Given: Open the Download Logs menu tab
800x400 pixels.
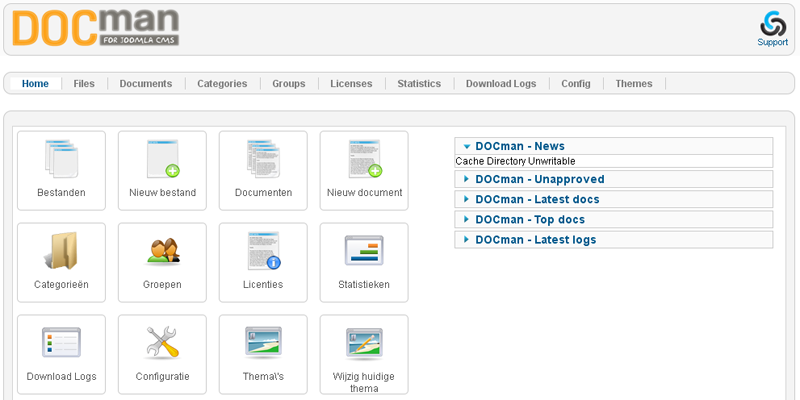Looking at the screenshot, I should 501,84.
